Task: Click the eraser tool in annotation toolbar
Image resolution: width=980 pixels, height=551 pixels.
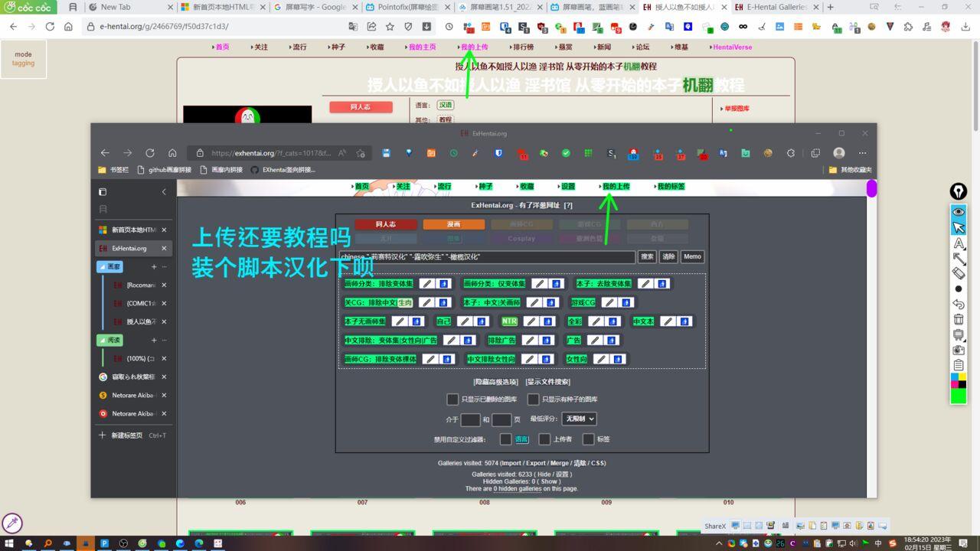Action: pyautogui.click(x=959, y=273)
